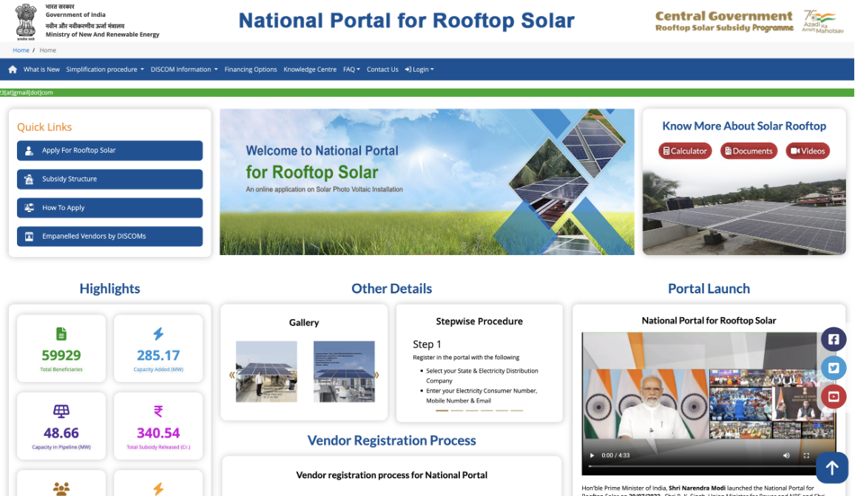Click the orange lightning icon highlights card
The height and width of the screenshot is (504, 855).
158,488
